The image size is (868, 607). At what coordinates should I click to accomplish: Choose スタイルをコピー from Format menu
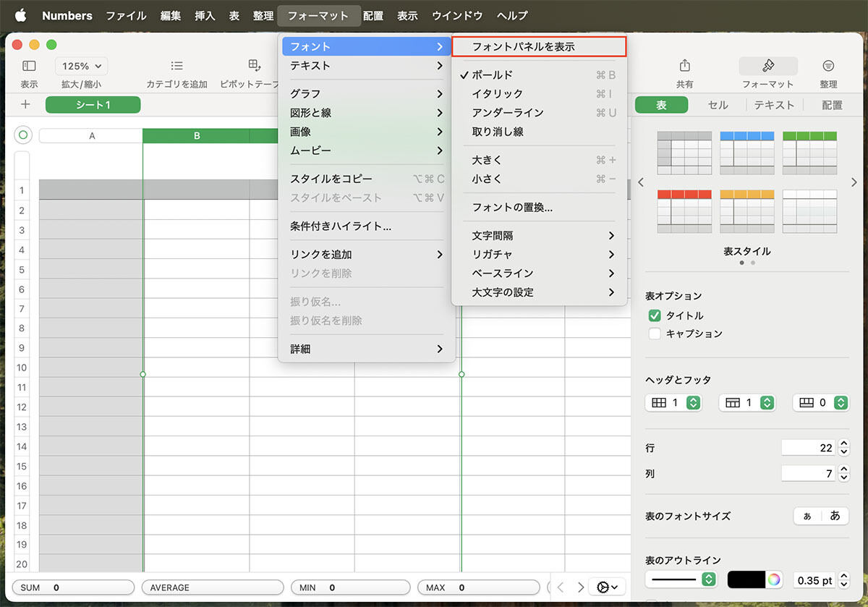(367, 179)
